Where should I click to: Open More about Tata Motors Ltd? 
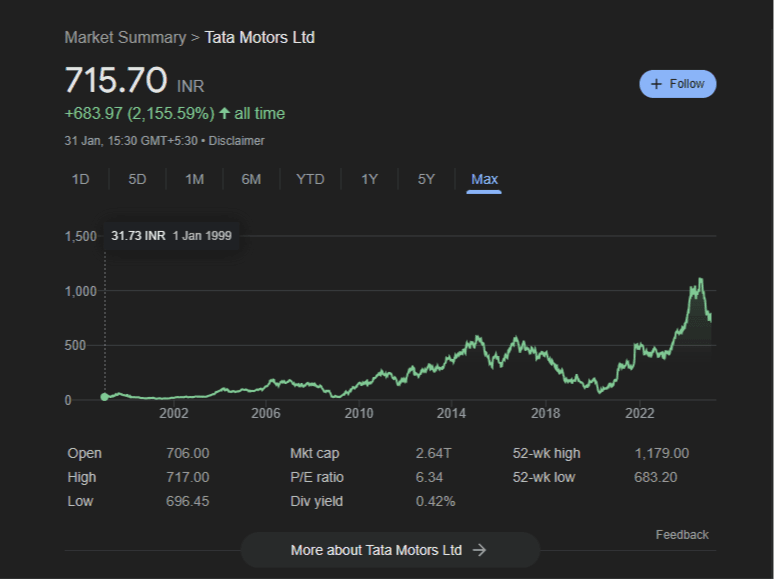click(390, 550)
